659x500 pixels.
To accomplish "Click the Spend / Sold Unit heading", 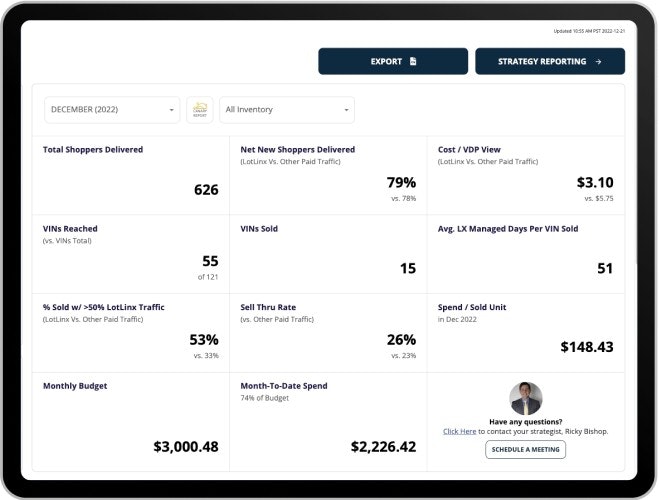I will pyautogui.click(x=472, y=307).
